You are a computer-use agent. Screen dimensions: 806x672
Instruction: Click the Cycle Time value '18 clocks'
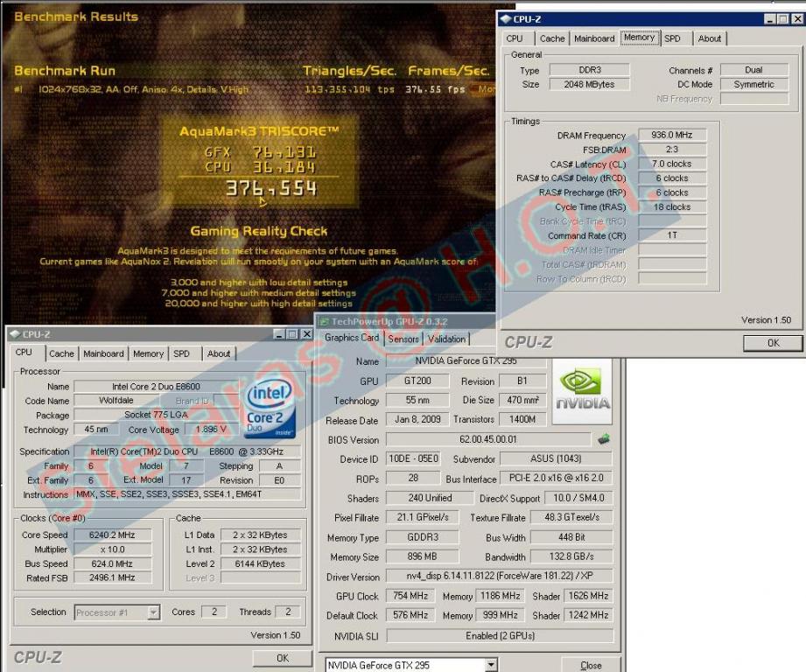pos(672,206)
